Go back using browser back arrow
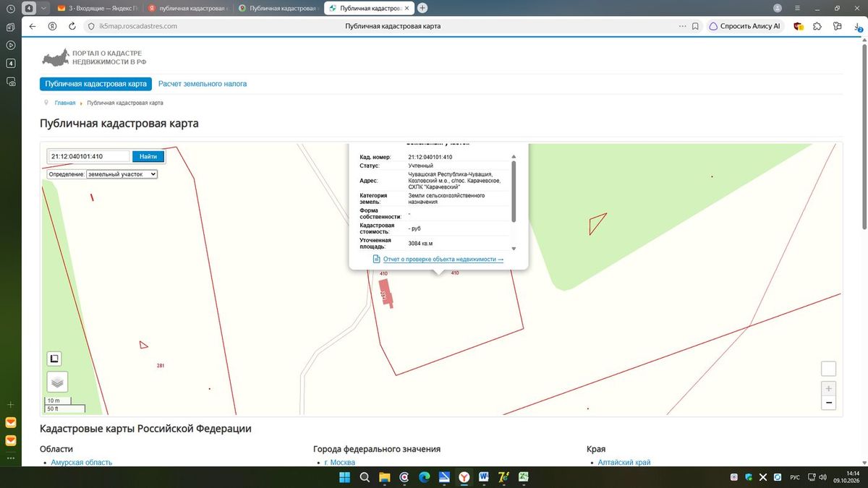Viewport: 868px width, 488px height. (32, 26)
